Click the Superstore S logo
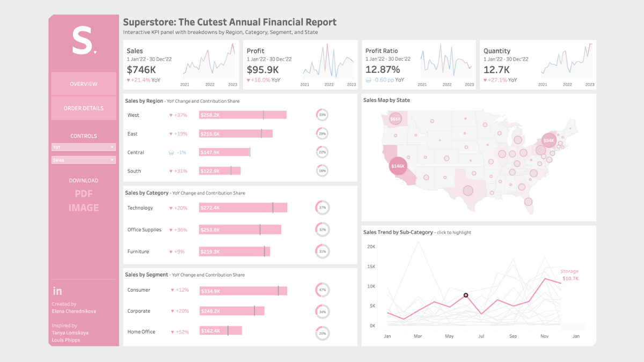This screenshot has width=644, height=362. 84,42
